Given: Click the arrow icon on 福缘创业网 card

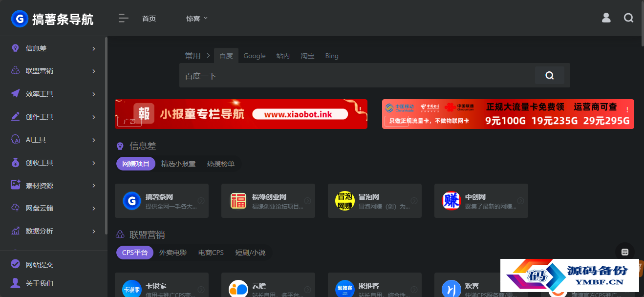Looking at the screenshot, I should tap(308, 201).
